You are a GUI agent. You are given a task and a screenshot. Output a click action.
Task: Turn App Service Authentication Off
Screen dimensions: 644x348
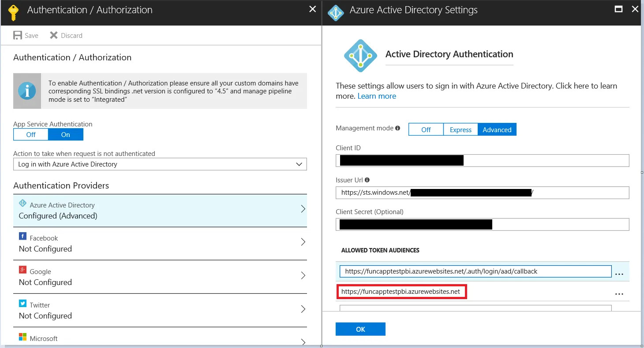click(x=31, y=134)
